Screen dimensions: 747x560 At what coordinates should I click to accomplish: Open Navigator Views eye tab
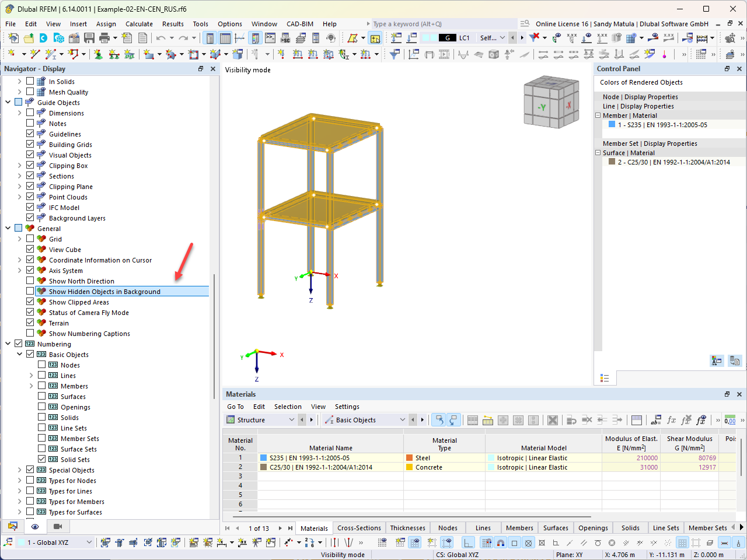coord(35,526)
